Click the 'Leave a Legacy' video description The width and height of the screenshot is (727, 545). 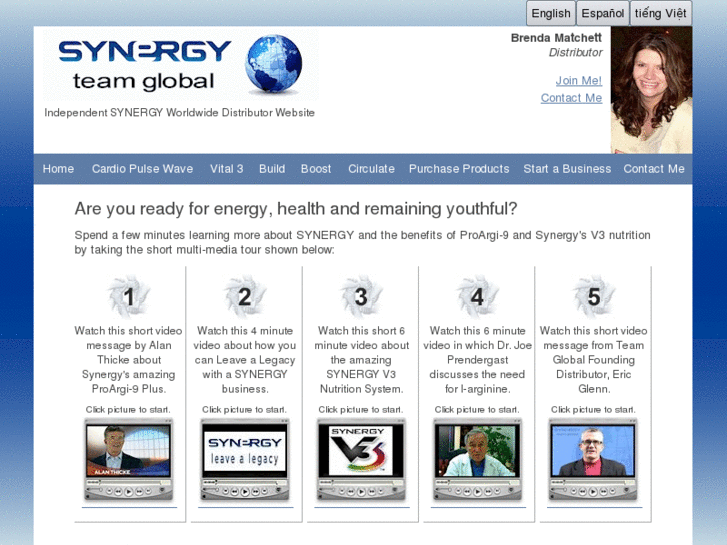245,359
